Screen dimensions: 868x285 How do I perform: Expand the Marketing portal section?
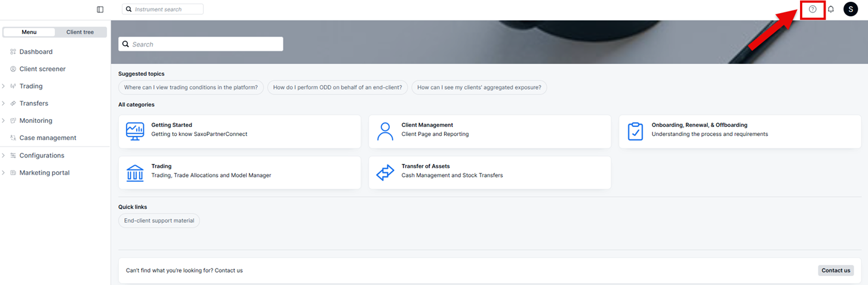pos(44,173)
